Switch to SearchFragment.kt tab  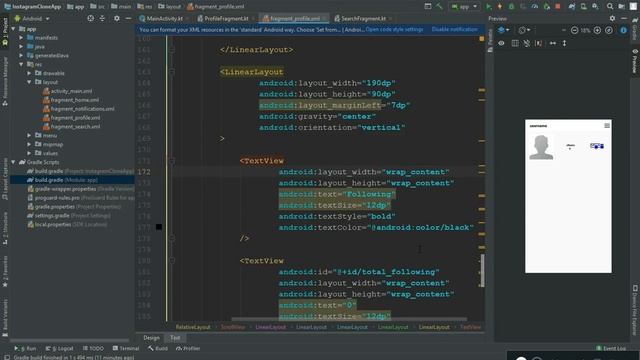(x=363, y=18)
